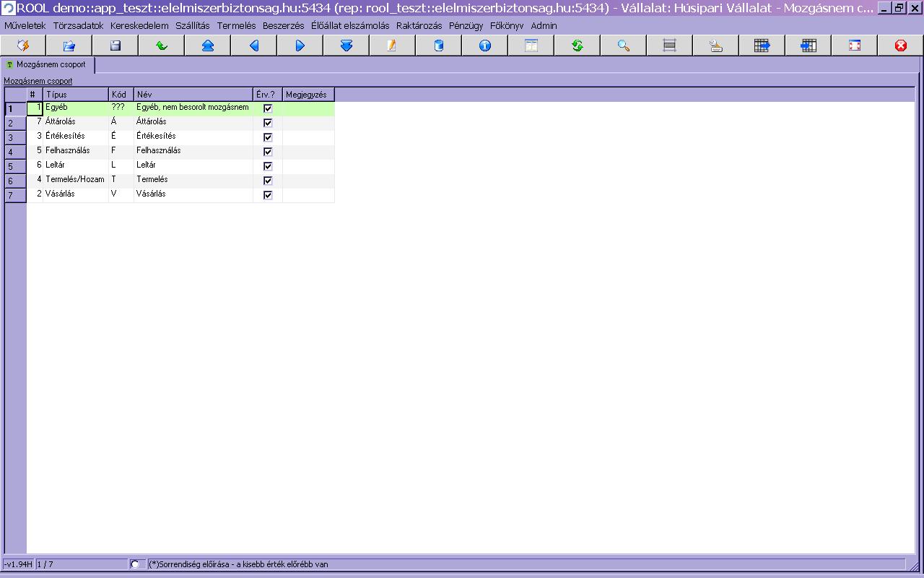The width and height of the screenshot is (924, 578).
Task: Click the Megjegyzés cell of Értékesítés row
Action: click(308, 137)
